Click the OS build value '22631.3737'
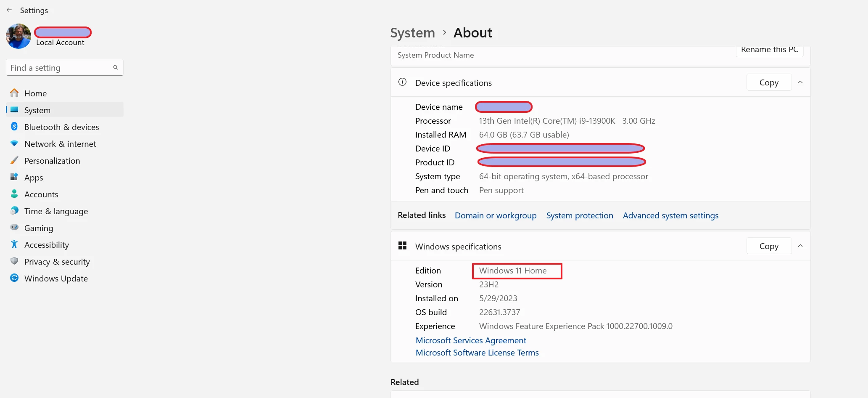Screen dimensions: 868x398 [500, 312]
